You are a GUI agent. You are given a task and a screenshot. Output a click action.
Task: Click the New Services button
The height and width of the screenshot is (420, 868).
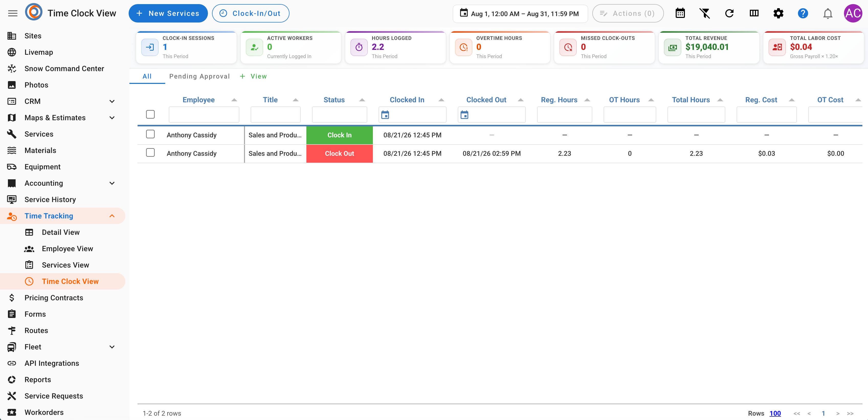tap(168, 14)
